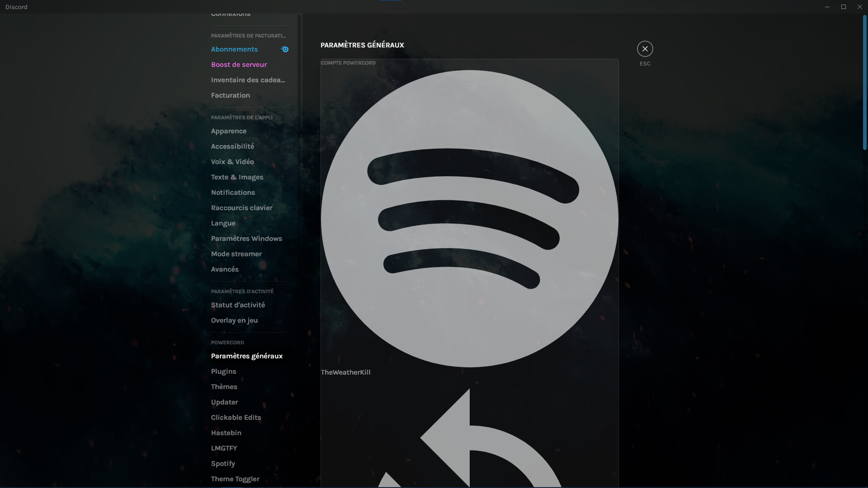The width and height of the screenshot is (868, 488).
Task: Select Paramètres Windows
Action: tap(250, 239)
